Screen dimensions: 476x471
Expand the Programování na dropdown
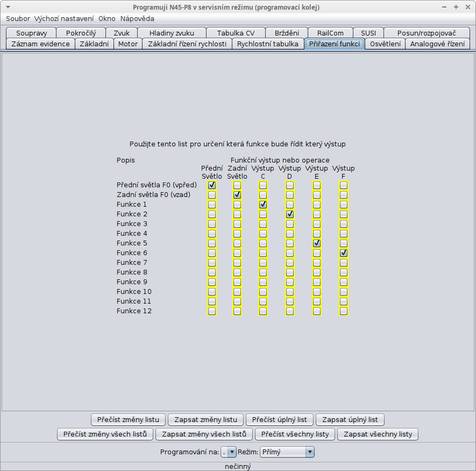coord(229,452)
